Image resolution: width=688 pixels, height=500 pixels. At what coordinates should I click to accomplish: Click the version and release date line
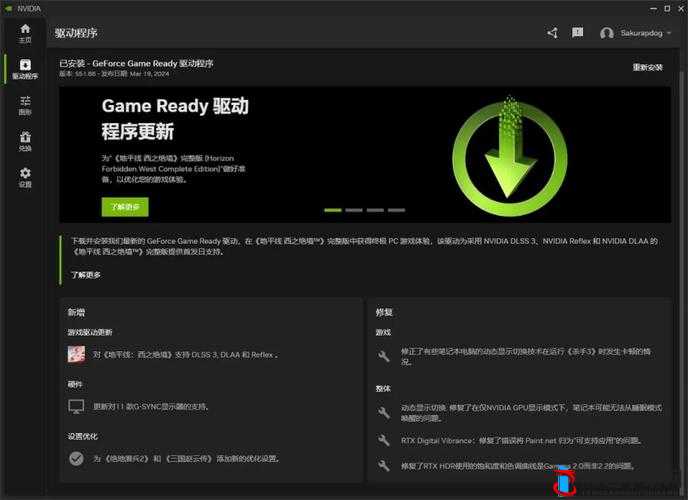point(114,74)
